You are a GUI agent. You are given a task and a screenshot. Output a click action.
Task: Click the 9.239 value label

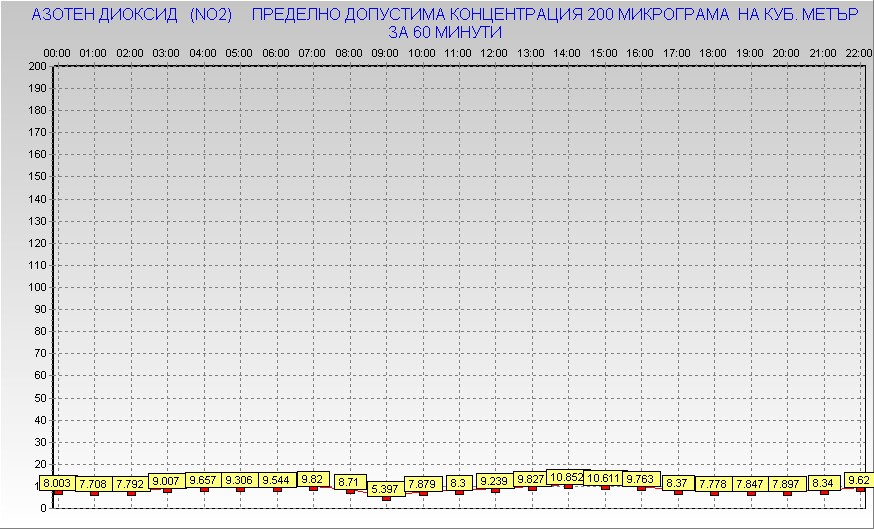point(495,481)
